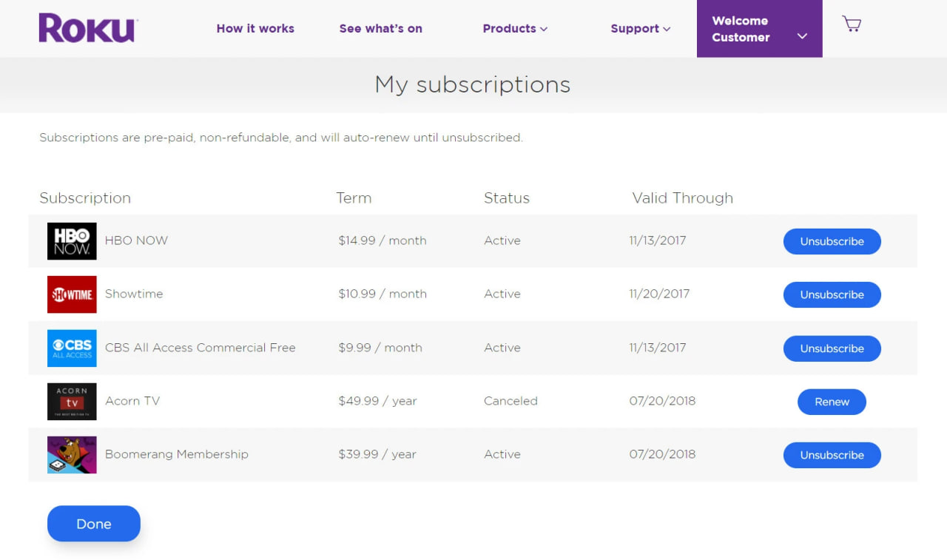Expand the Products menu
The image size is (947, 560).
point(515,28)
